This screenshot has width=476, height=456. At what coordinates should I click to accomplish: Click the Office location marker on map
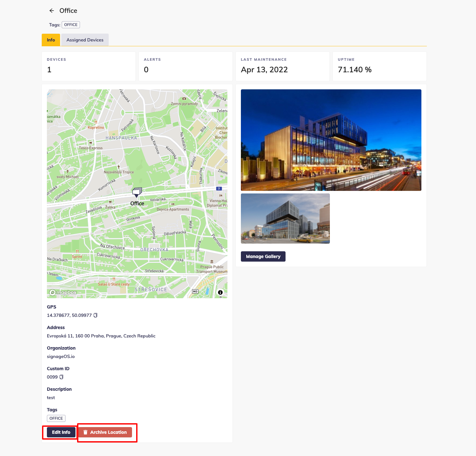[x=137, y=192]
